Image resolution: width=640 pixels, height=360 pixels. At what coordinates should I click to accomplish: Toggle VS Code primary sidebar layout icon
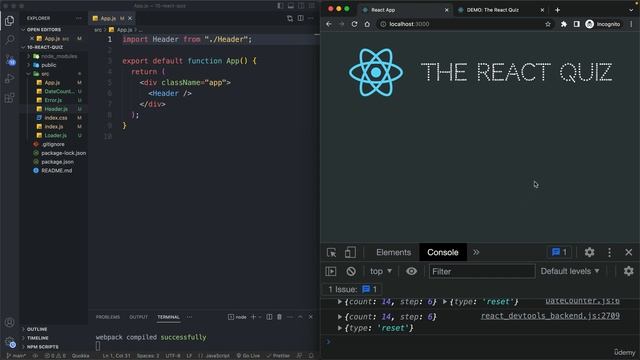(x=280, y=6)
